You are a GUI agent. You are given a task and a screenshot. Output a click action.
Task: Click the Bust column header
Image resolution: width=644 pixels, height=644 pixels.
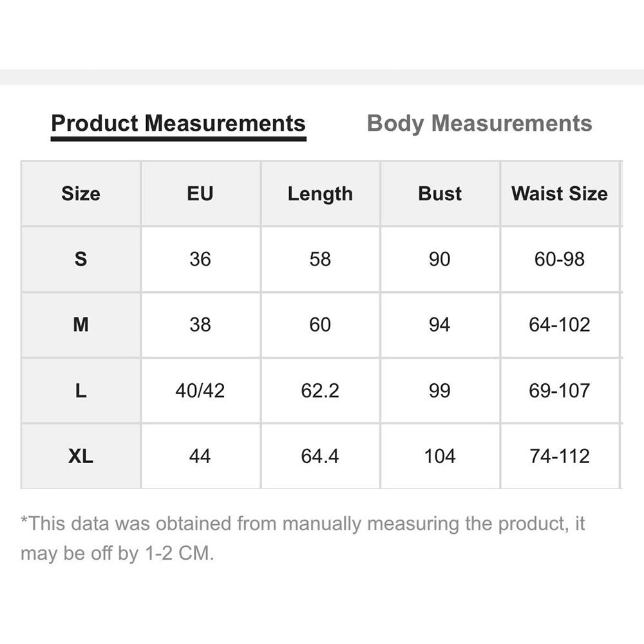[x=440, y=194]
